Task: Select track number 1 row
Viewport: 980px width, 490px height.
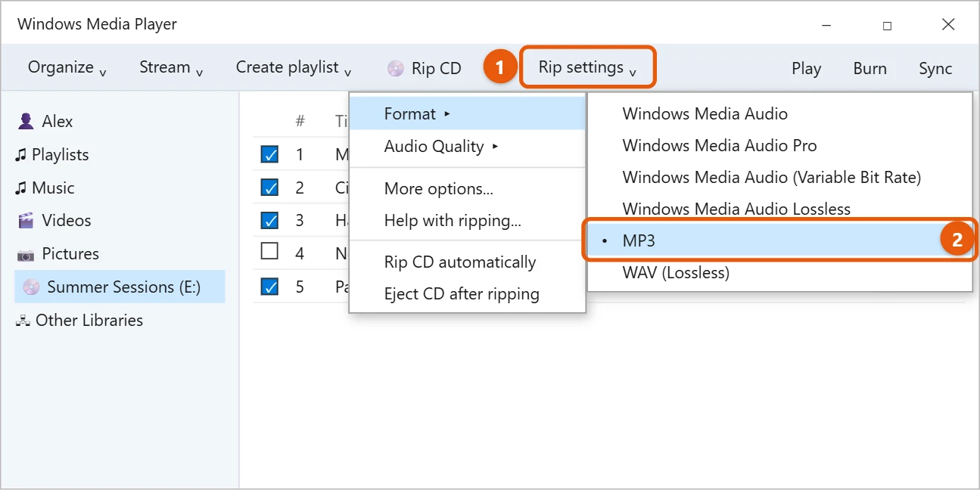Action: pyautogui.click(x=300, y=154)
